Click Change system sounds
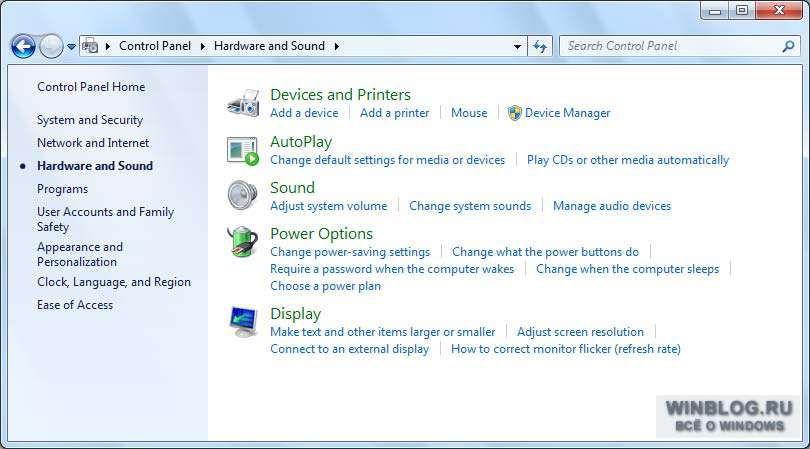Viewport: 810px width, 449px height. pos(470,206)
